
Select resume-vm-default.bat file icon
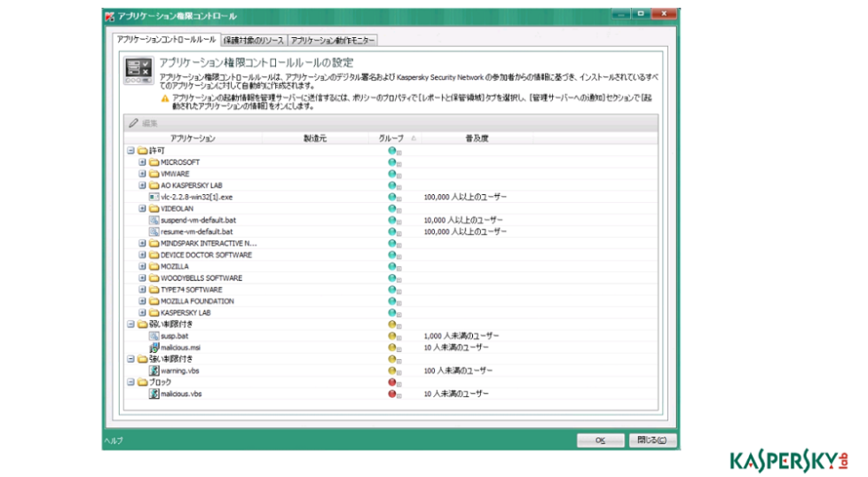(x=154, y=231)
